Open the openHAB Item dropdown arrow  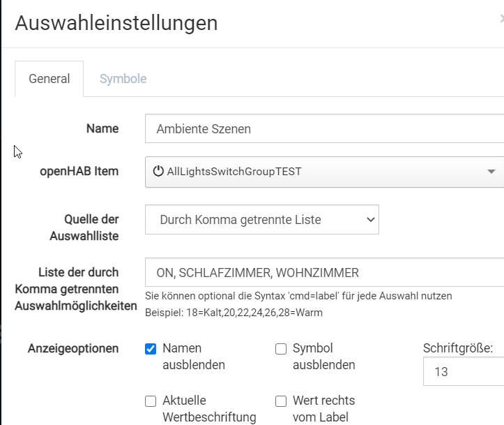coord(491,172)
